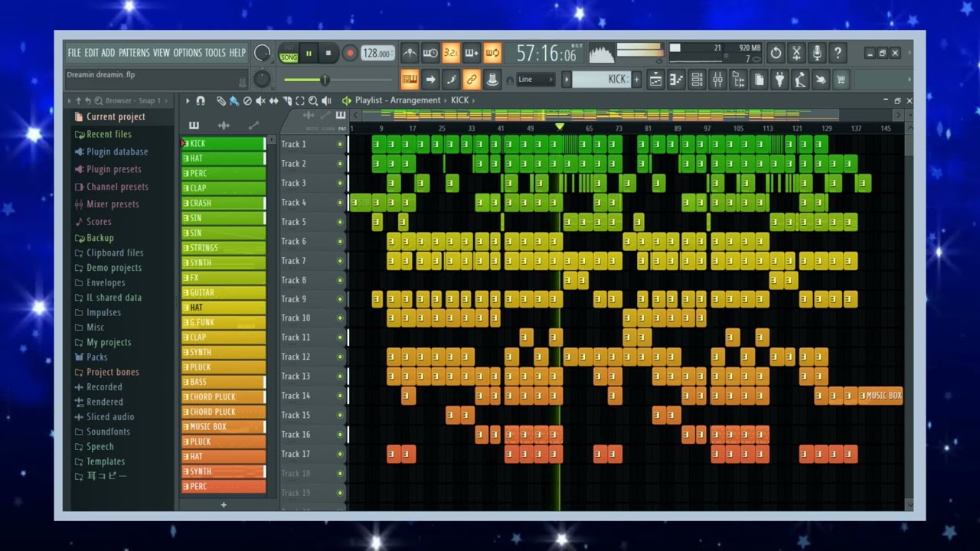Select the Draw pencil tool
Screen dimensions: 980x551
coord(220,100)
